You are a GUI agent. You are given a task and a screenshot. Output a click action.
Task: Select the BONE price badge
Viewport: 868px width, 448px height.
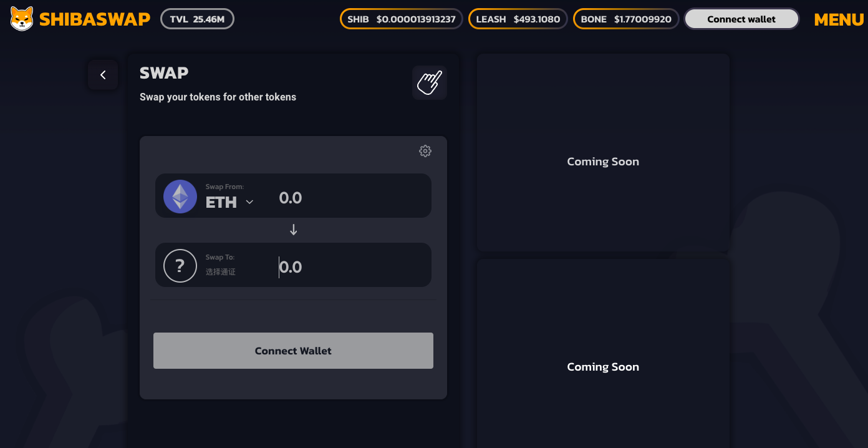coord(625,19)
